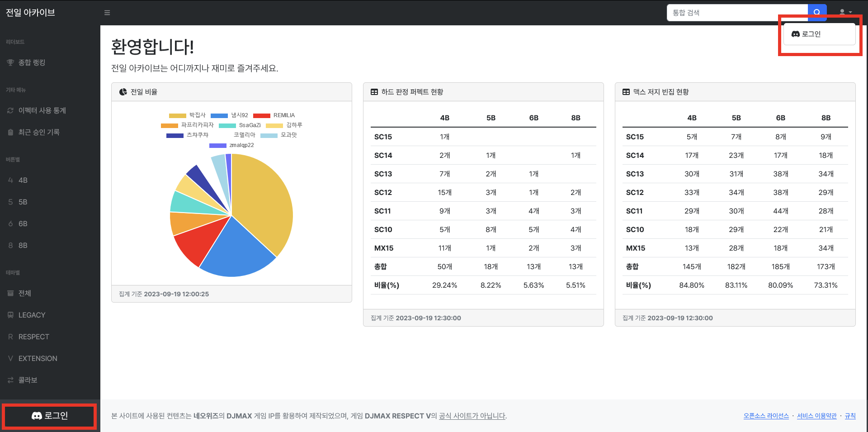This screenshot has height=432, width=868.
Task: Open 이펙터 사용 통계 refresh icon
Action: coord(10,110)
